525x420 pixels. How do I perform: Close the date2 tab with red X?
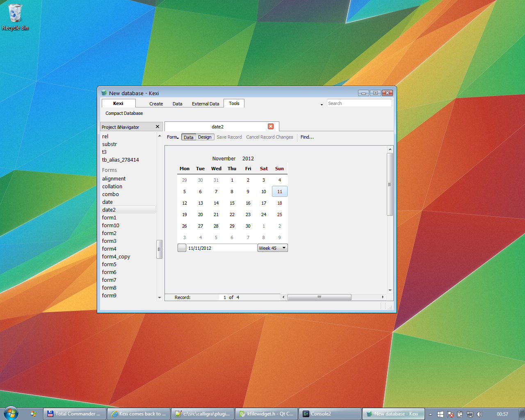point(271,126)
